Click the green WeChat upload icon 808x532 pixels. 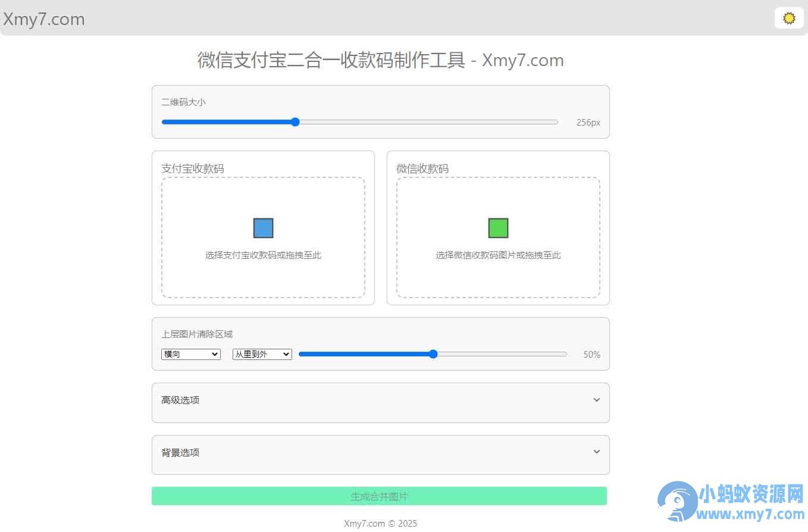[x=498, y=228]
